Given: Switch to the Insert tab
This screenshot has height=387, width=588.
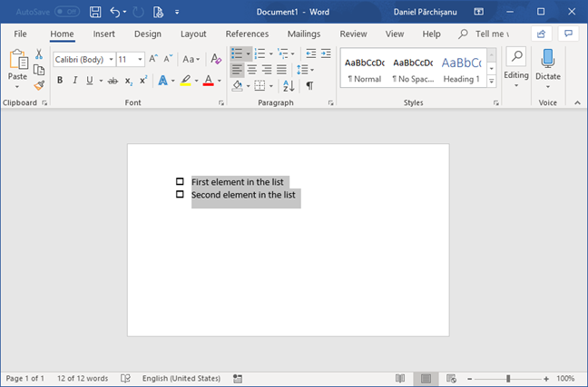Looking at the screenshot, I should tap(103, 34).
